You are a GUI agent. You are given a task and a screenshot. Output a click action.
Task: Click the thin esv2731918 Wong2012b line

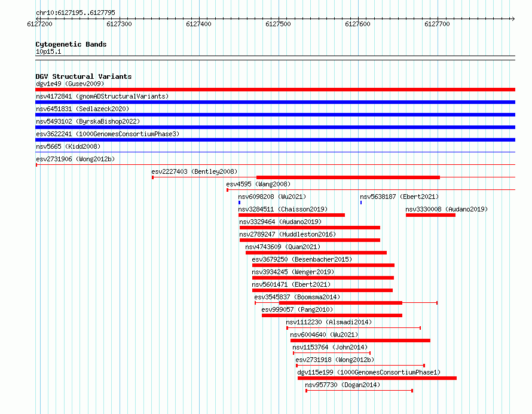point(360,366)
